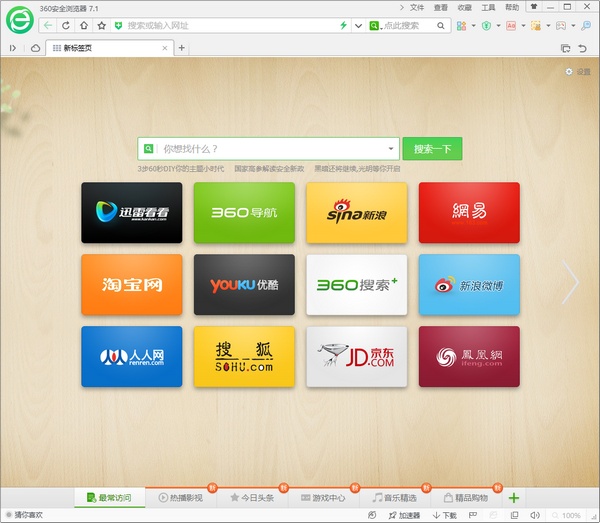
Task: Go to the home page icon
Action: tap(84, 26)
